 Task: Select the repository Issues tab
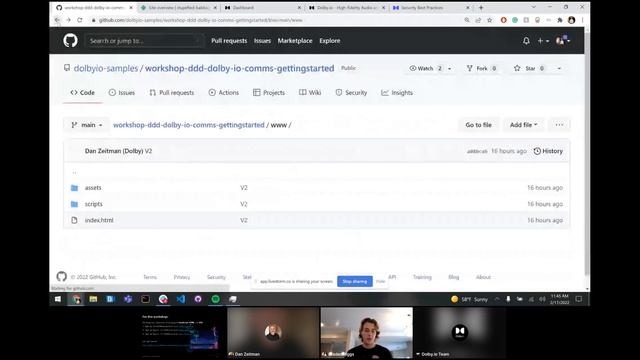click(122, 93)
